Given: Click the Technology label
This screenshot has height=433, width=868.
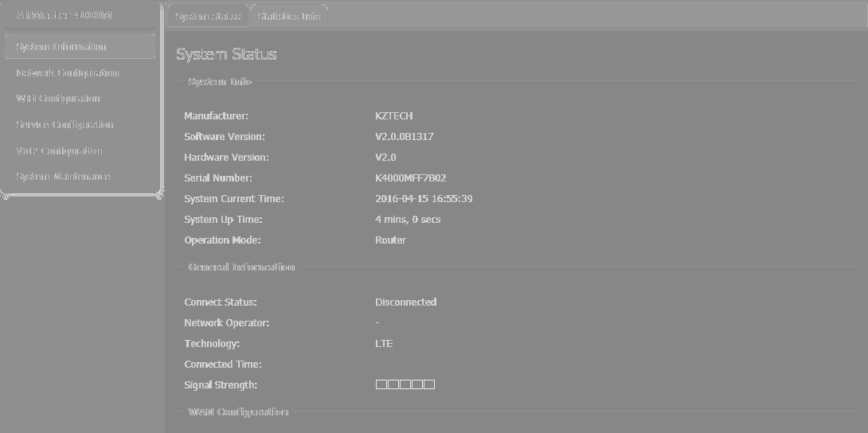Looking at the screenshot, I should tap(212, 343).
